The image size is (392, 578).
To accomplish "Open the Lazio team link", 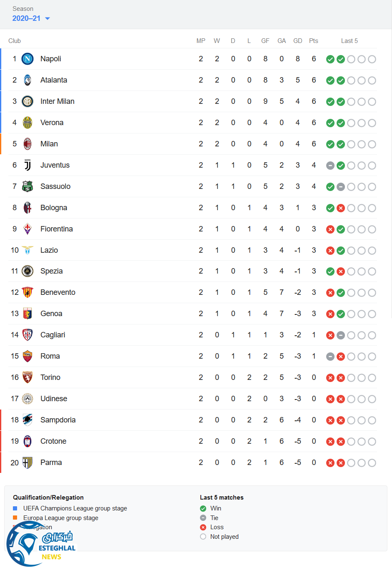I will click(x=49, y=250).
